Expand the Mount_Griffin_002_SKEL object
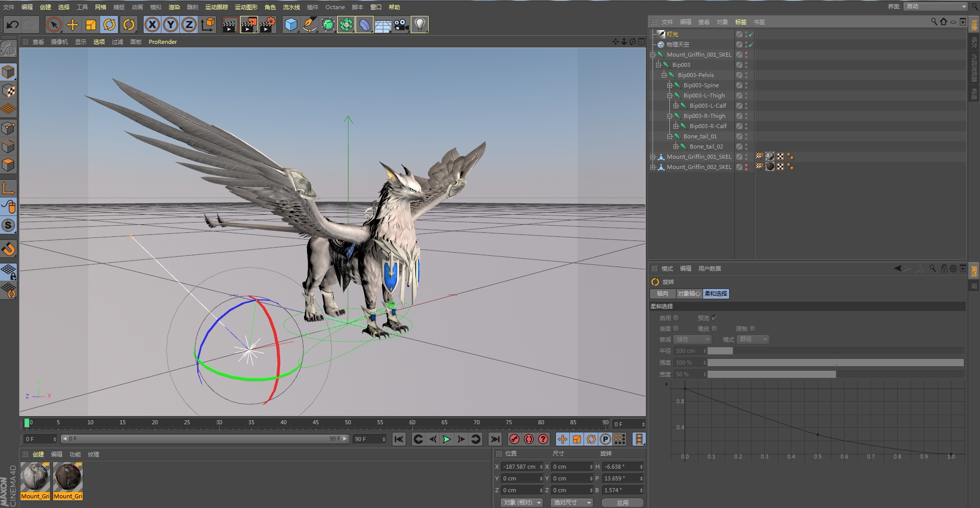The height and width of the screenshot is (508, 980). coord(652,167)
